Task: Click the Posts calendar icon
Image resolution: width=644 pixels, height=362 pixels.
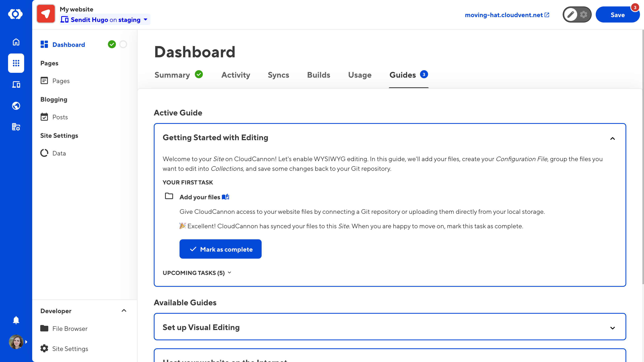Action: pos(44,117)
